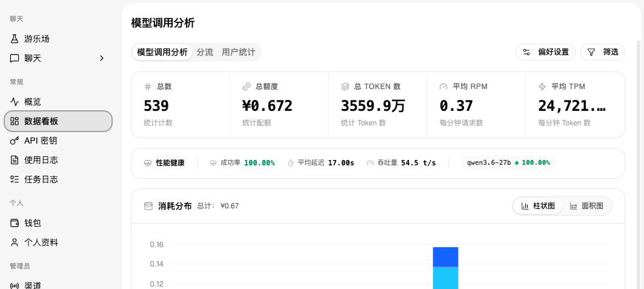Click the key icon beside API 密钥

15,141
